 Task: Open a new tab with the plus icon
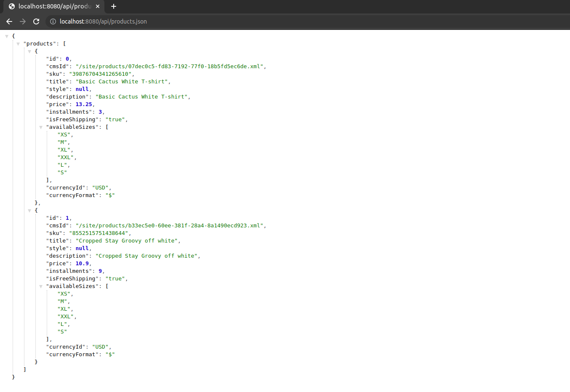(x=114, y=6)
